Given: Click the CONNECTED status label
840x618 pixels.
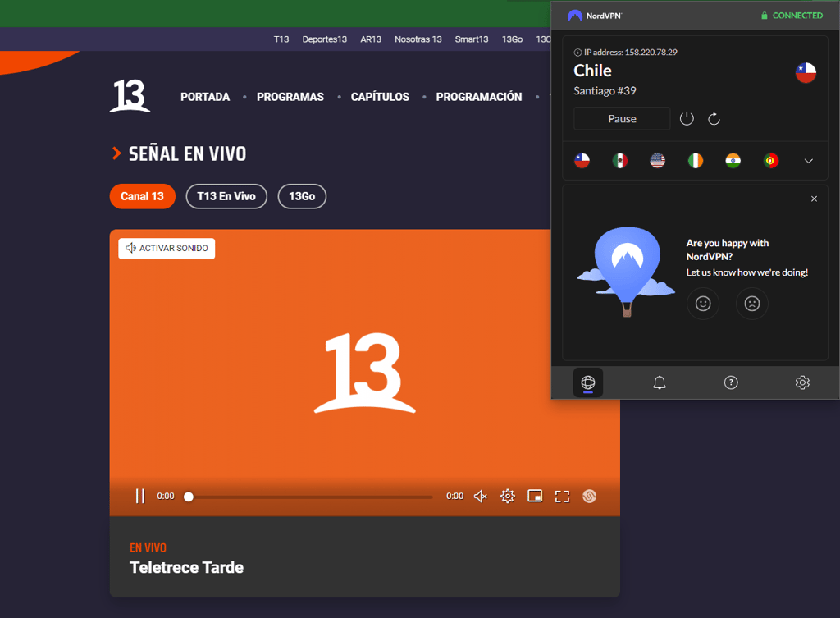Looking at the screenshot, I should [x=792, y=16].
